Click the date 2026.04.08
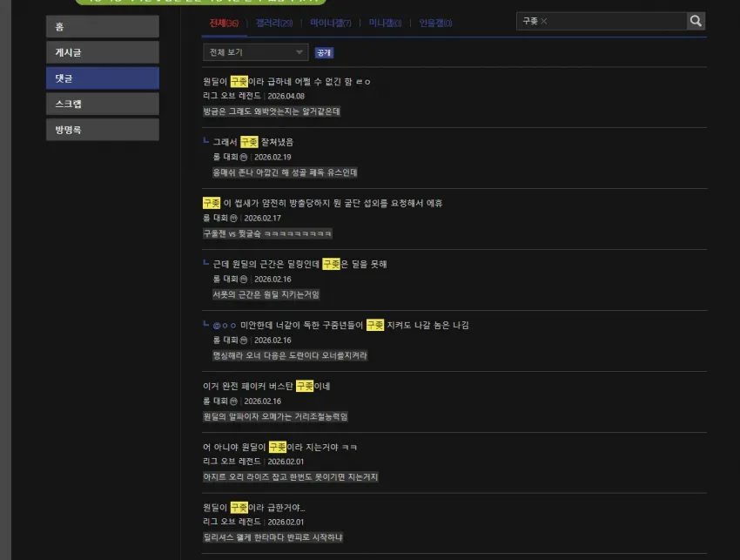The image size is (740, 560). [x=286, y=97]
